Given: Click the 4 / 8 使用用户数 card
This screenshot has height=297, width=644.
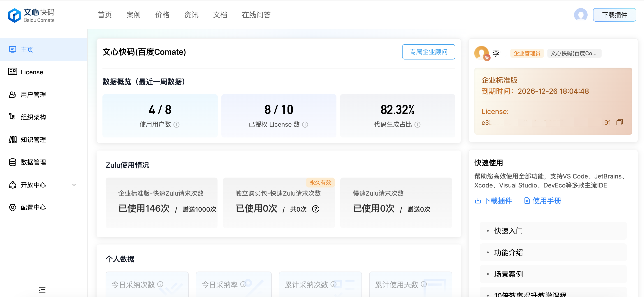Looking at the screenshot, I should (160, 116).
